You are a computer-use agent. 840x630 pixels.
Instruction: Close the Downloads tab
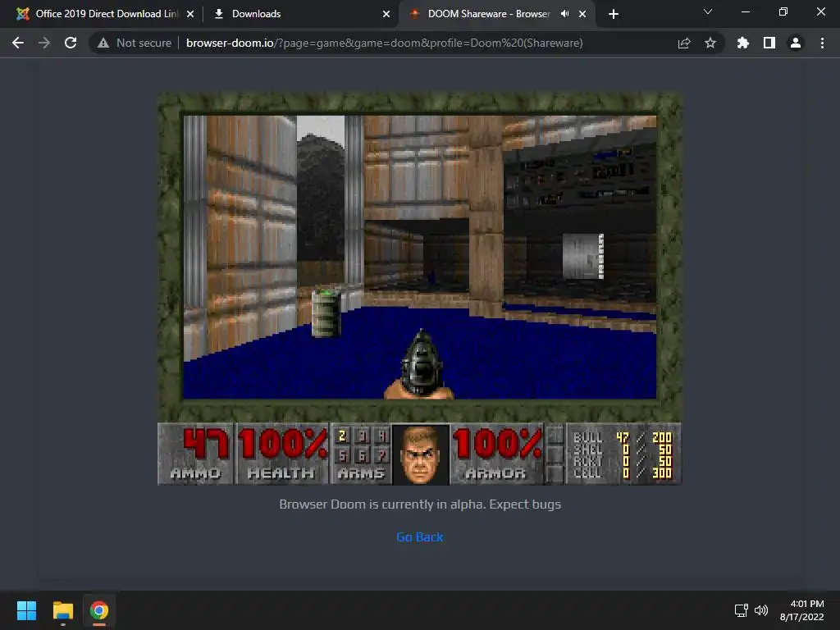point(386,14)
